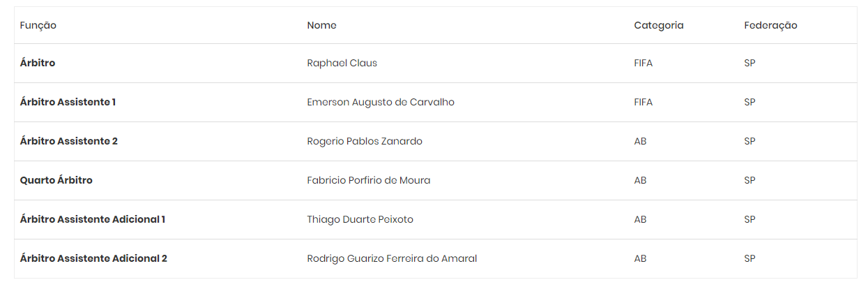The height and width of the screenshot is (303, 868).
Task: Click the Categoria column header
Action: (658, 25)
